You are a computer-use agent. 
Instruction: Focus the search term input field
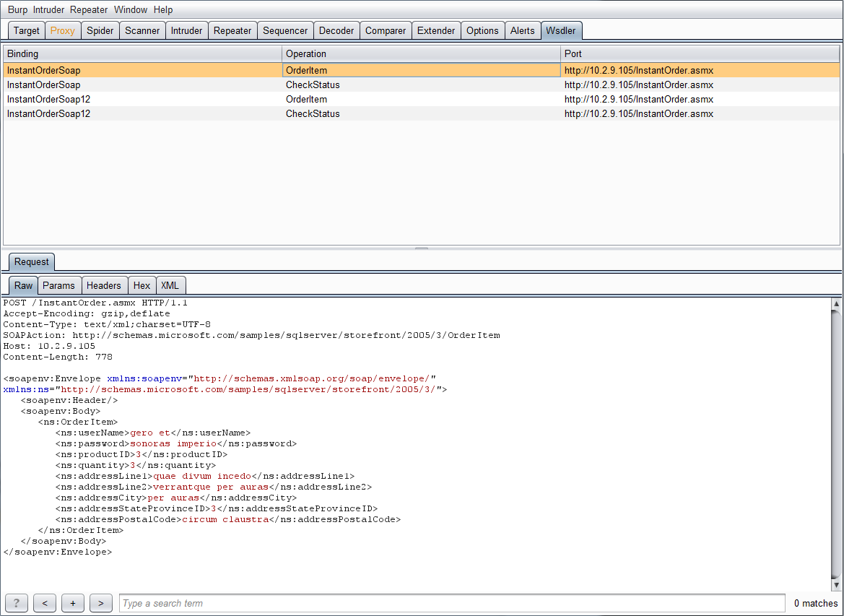(452, 603)
